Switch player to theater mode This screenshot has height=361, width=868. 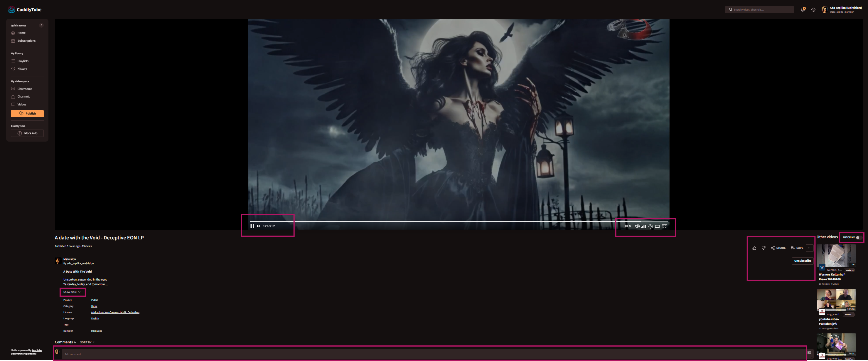[x=658, y=226]
